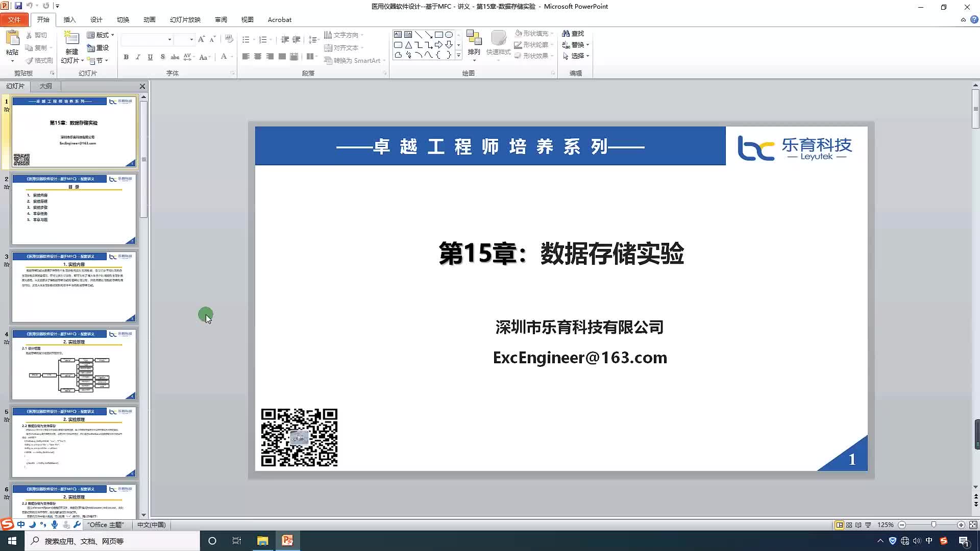The image size is (980, 551).
Task: Select the straight line shape
Action: (419, 35)
